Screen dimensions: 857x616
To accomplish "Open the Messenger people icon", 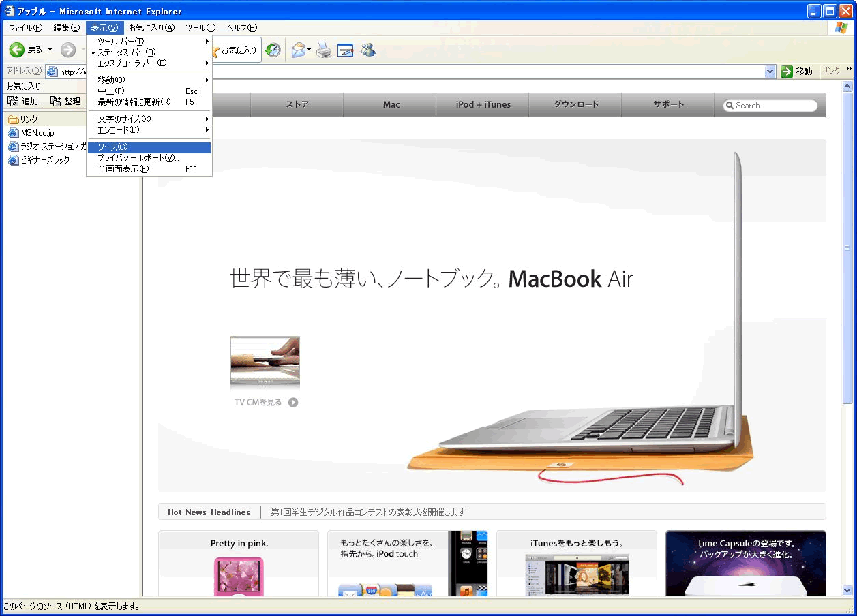I will [368, 50].
